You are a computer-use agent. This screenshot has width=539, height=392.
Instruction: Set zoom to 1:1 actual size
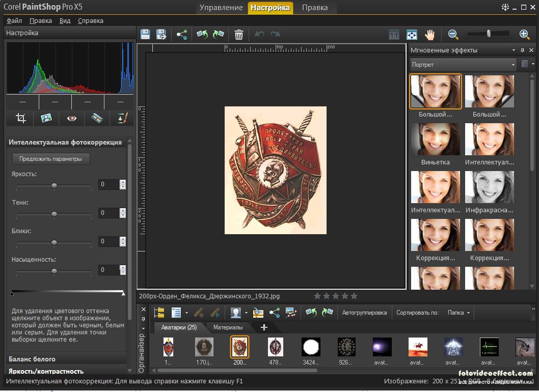394,35
